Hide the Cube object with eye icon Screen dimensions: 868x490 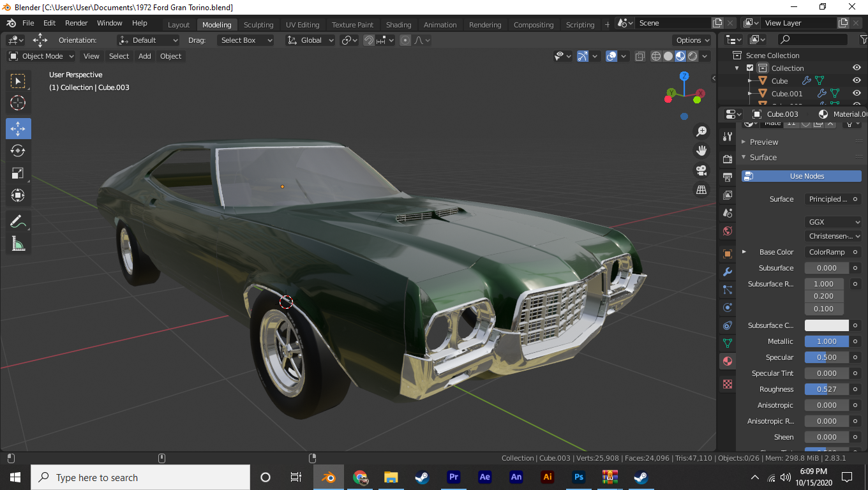857,81
